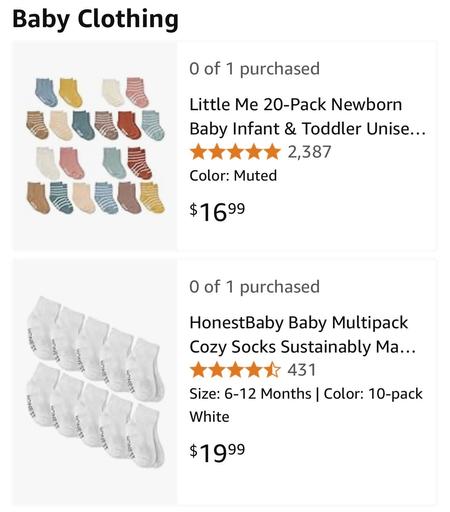
Task: Click the first '0 of 1 purchased' status
Action: (x=254, y=69)
